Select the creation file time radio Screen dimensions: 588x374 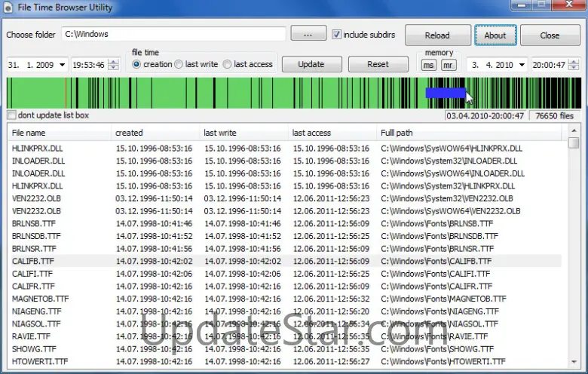(136, 65)
